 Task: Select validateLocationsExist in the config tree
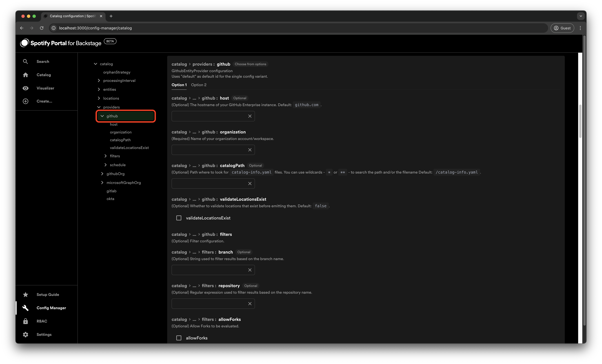129,148
